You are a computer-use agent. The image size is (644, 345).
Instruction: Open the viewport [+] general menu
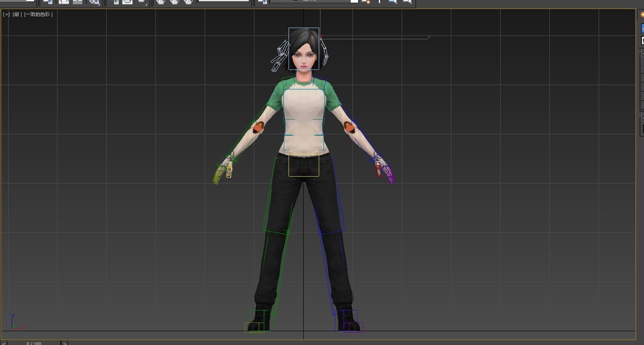coord(6,14)
